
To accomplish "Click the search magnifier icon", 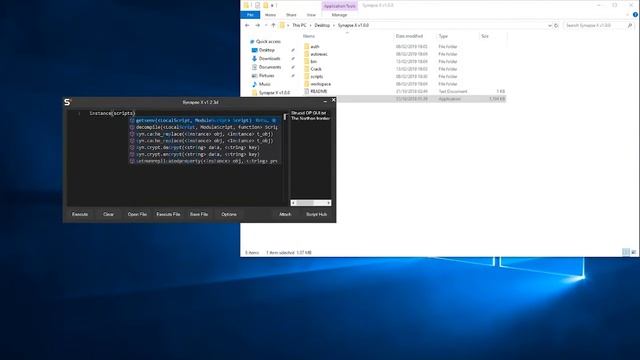I will [x=630, y=25].
